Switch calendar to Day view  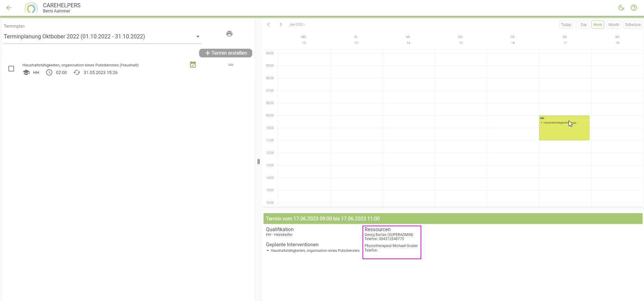coord(583,25)
